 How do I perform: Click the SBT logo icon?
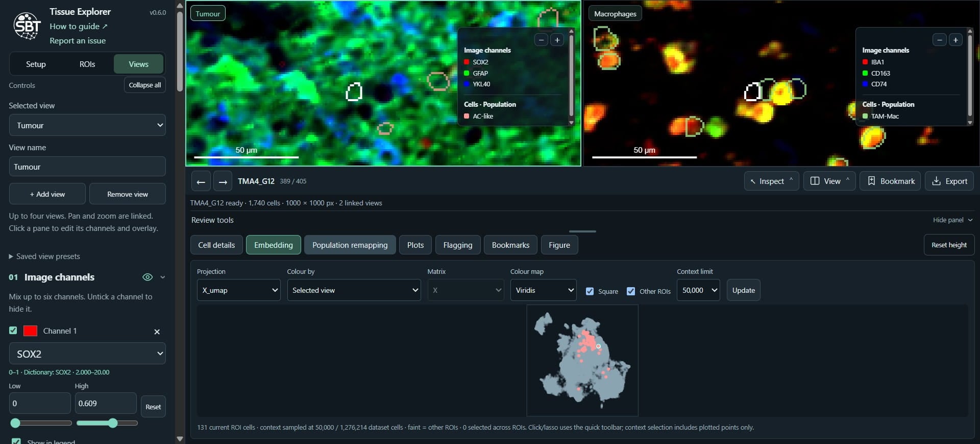[27, 26]
